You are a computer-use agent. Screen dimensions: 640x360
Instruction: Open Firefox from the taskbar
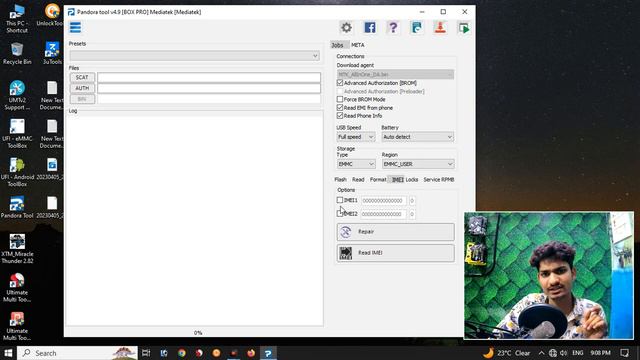tap(251, 353)
